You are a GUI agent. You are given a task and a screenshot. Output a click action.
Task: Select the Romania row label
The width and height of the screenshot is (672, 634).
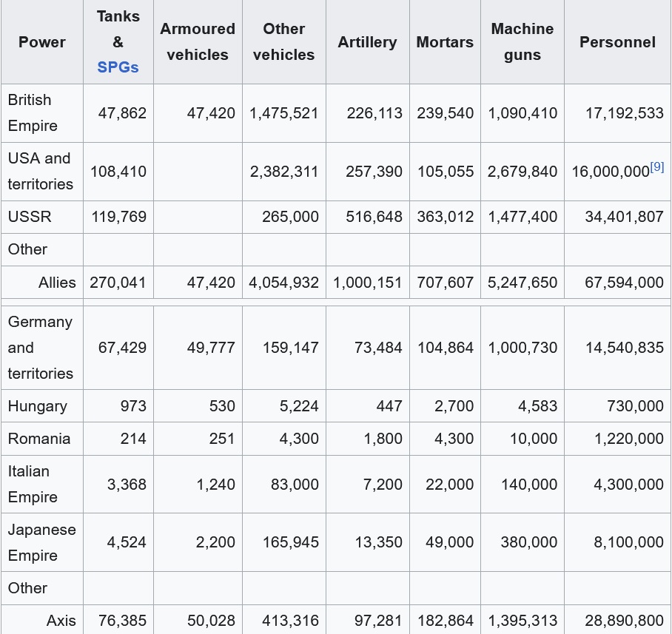click(x=39, y=439)
